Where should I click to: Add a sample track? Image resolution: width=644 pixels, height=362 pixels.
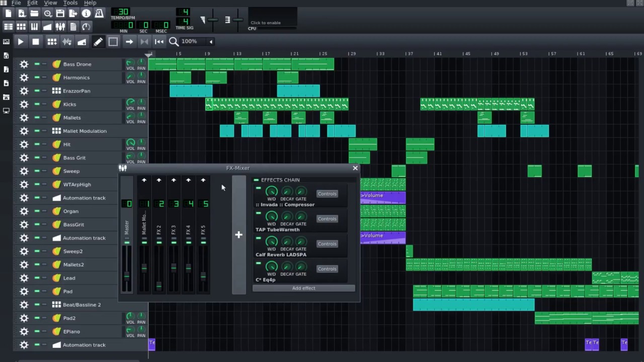67,42
